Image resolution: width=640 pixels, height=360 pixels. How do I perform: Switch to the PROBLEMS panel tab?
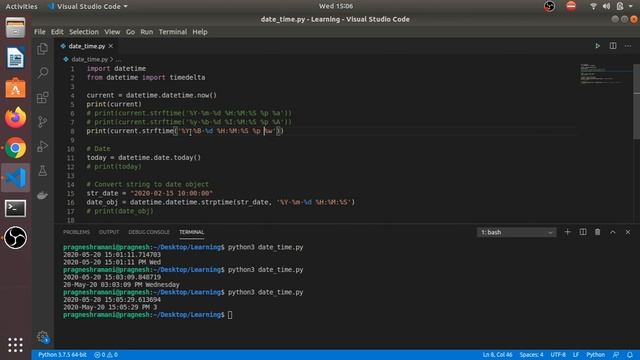click(76, 232)
